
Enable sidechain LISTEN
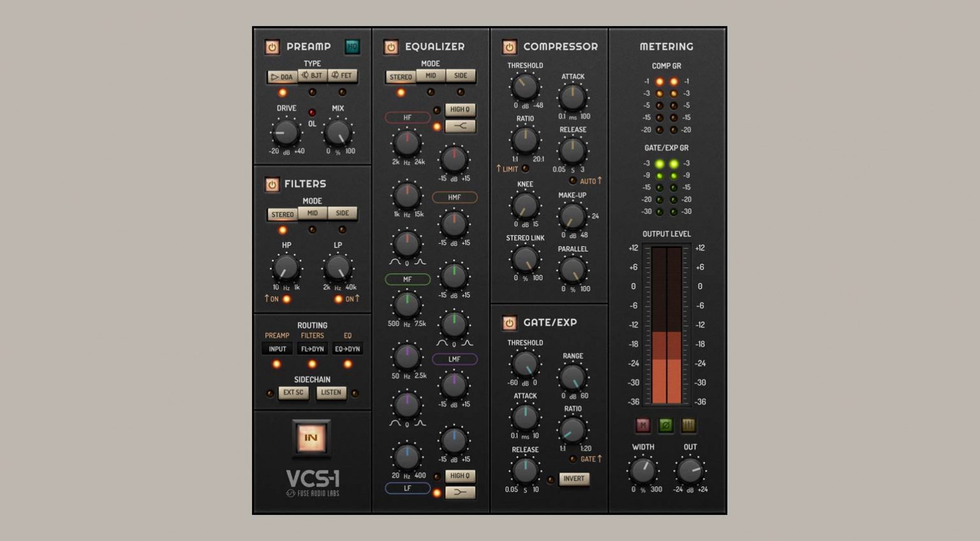331,393
